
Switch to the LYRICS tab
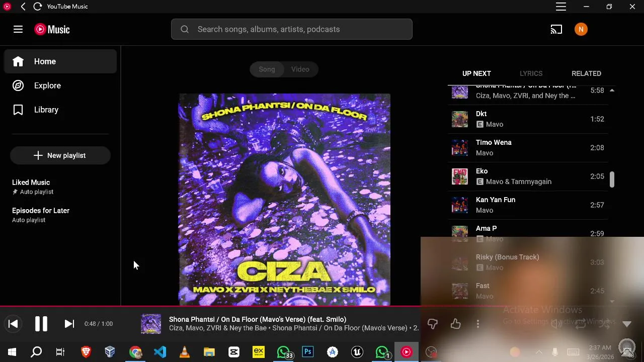[531, 73]
